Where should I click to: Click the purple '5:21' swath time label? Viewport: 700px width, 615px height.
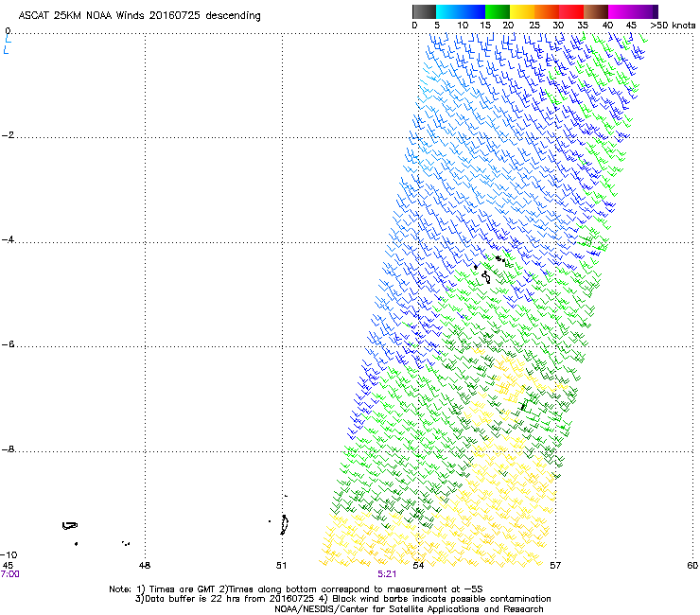(x=387, y=574)
